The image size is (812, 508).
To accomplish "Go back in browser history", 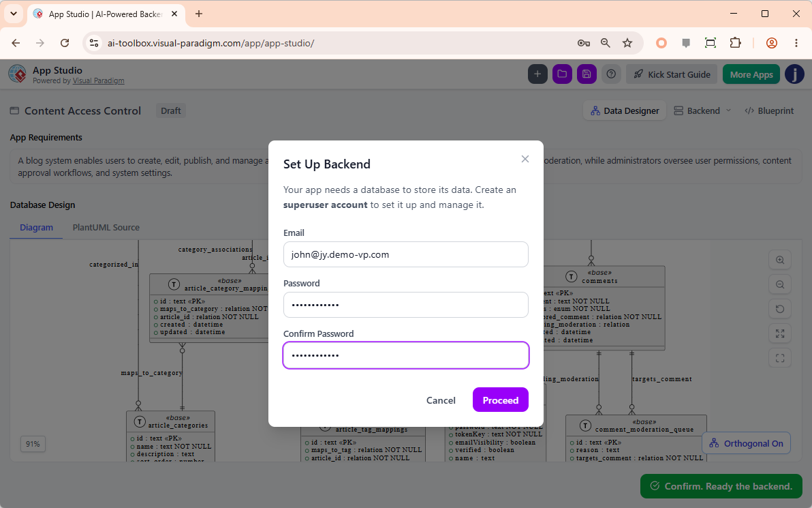I will tap(16, 43).
